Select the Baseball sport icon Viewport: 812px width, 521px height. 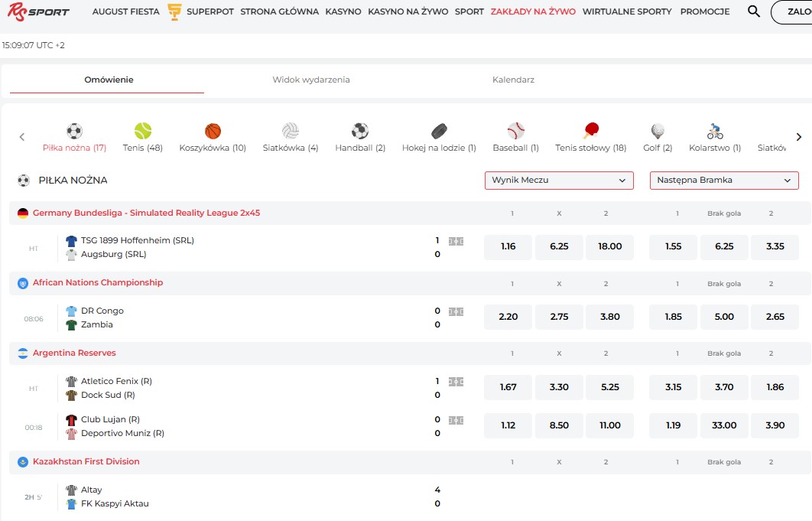click(515, 131)
